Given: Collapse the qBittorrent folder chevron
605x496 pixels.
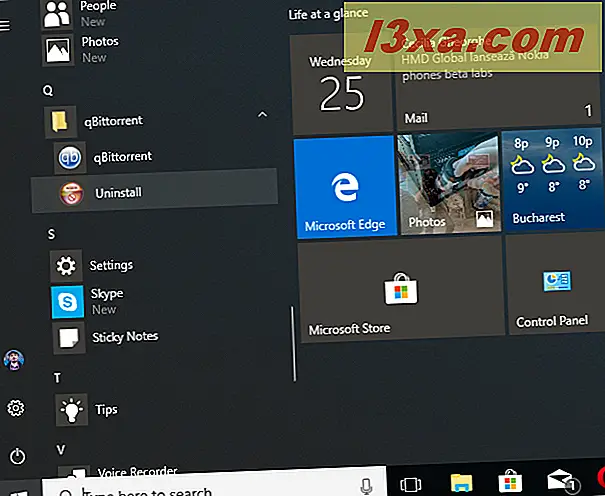Looking at the screenshot, I should 262,115.
